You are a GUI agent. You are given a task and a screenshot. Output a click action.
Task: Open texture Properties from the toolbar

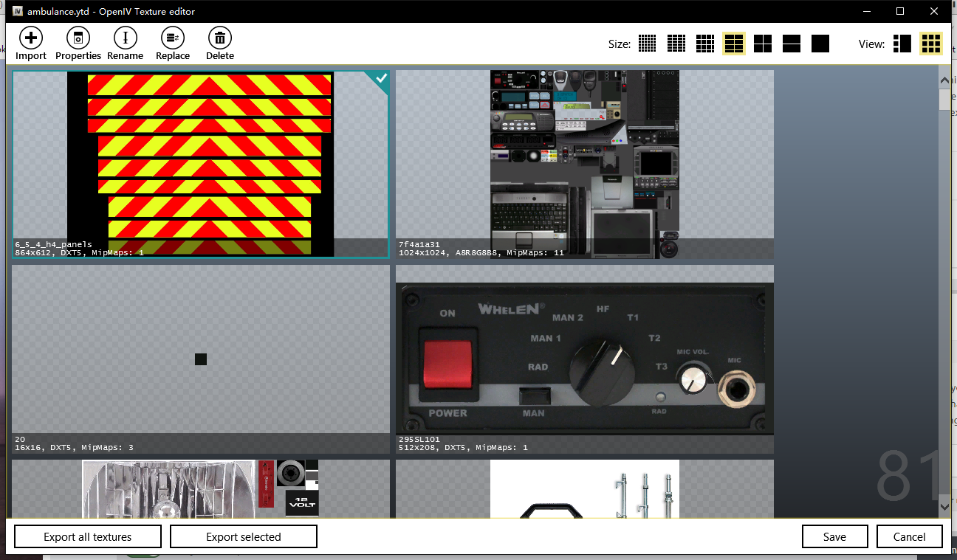coord(78,38)
